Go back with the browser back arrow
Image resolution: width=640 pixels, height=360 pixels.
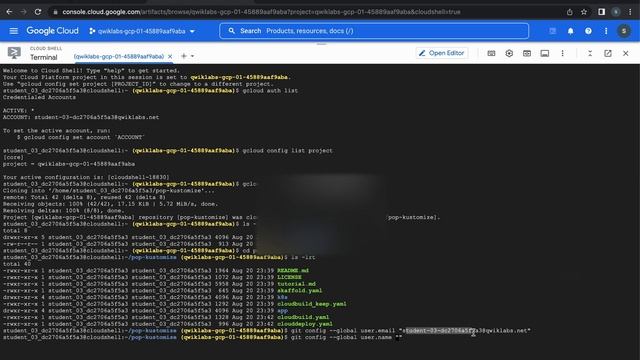[x=9, y=12]
